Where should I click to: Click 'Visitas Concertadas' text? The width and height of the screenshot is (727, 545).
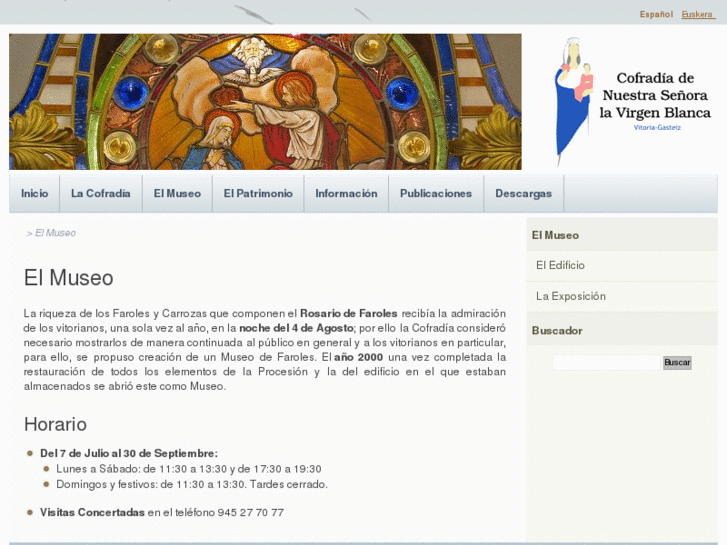tap(92, 512)
